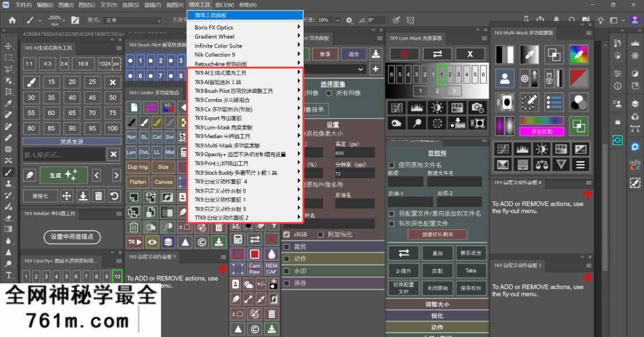This screenshot has width=644, height=337.
Task: Open smoothing options gear icon
Action: pos(349,20)
